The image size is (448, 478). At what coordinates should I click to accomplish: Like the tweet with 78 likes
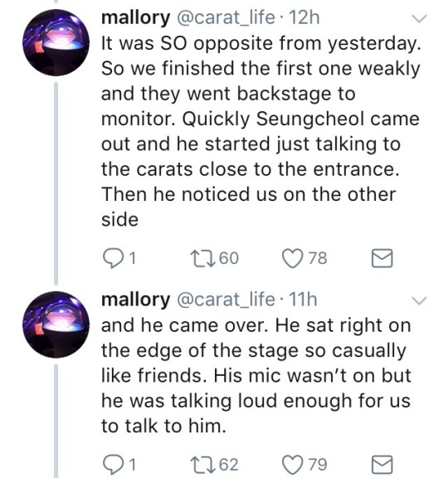(292, 258)
